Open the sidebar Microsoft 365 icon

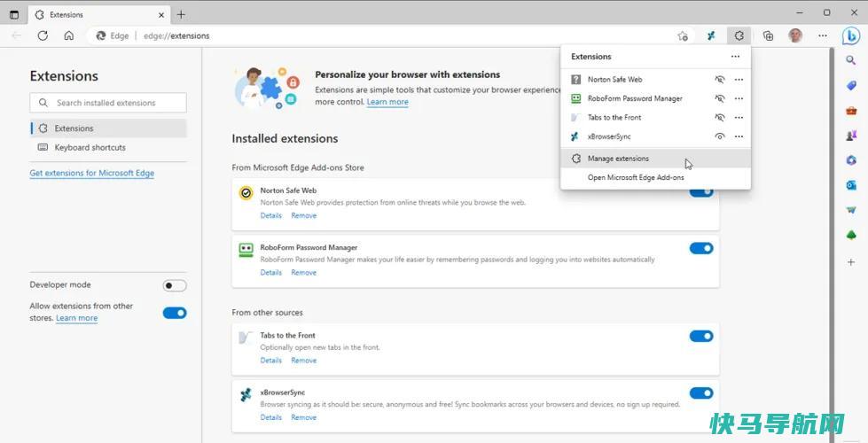(851, 160)
